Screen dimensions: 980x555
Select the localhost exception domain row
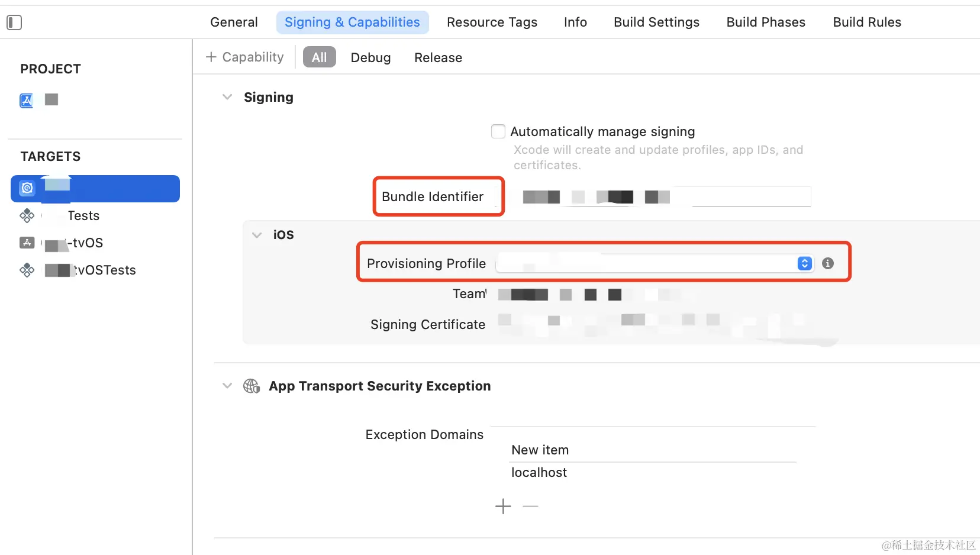(539, 473)
